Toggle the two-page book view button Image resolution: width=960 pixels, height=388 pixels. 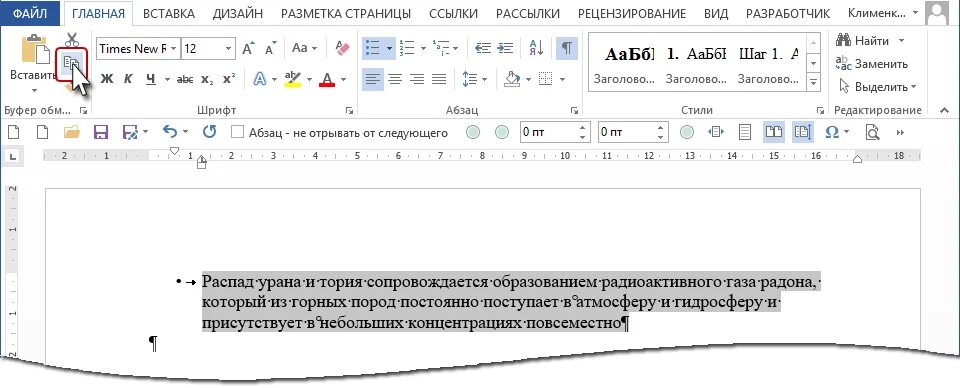coord(774,132)
